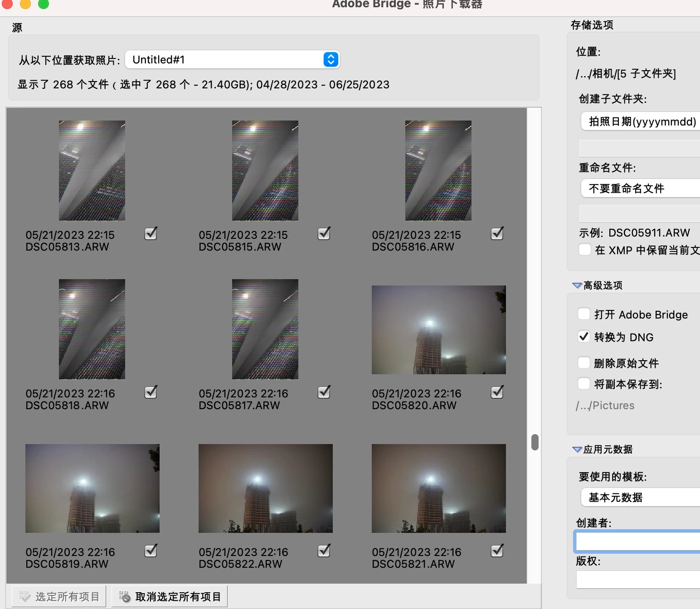Open the 不要重命名文件 rename dropdown

(x=640, y=188)
